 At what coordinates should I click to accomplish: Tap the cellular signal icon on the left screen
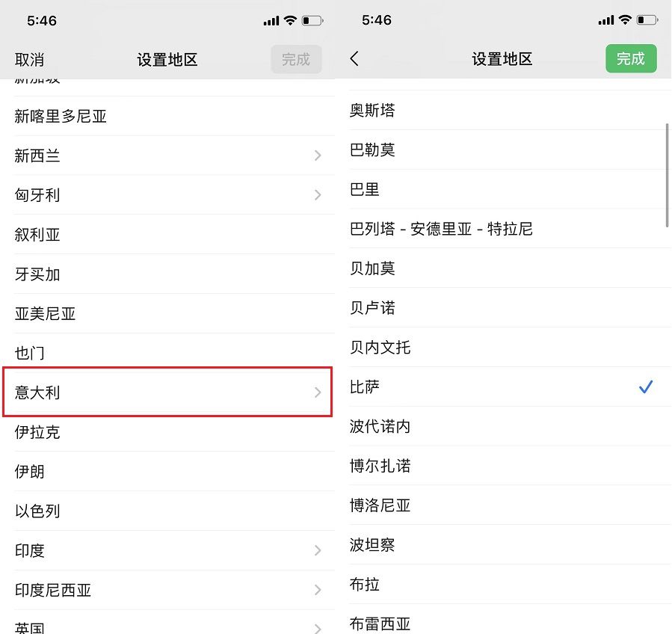[271, 21]
